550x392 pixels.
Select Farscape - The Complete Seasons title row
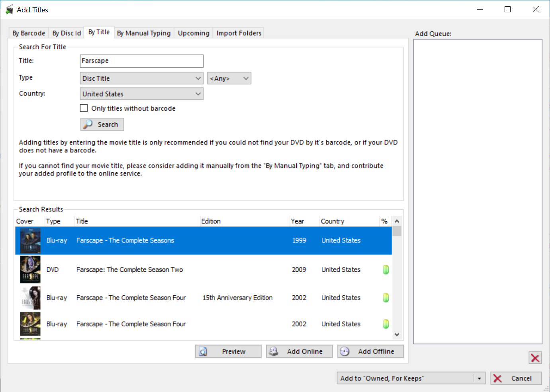pos(204,241)
